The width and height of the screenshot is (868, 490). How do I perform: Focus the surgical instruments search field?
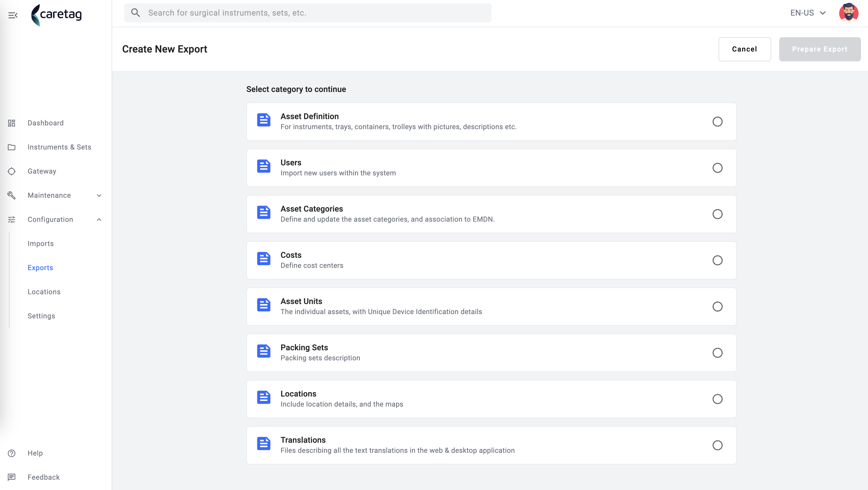(308, 13)
